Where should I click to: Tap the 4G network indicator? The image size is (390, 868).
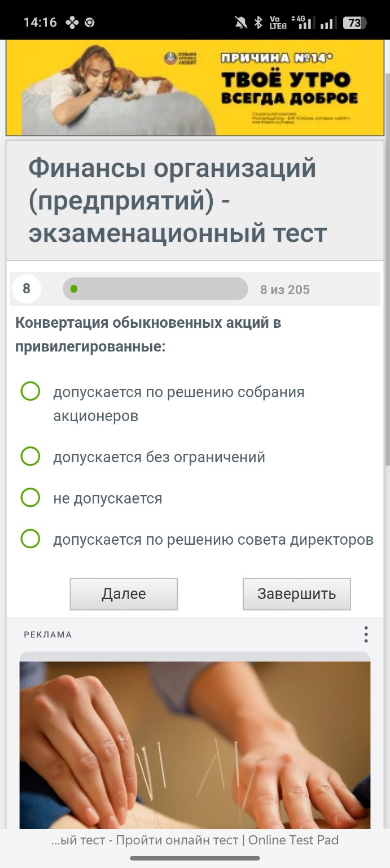coord(300,19)
